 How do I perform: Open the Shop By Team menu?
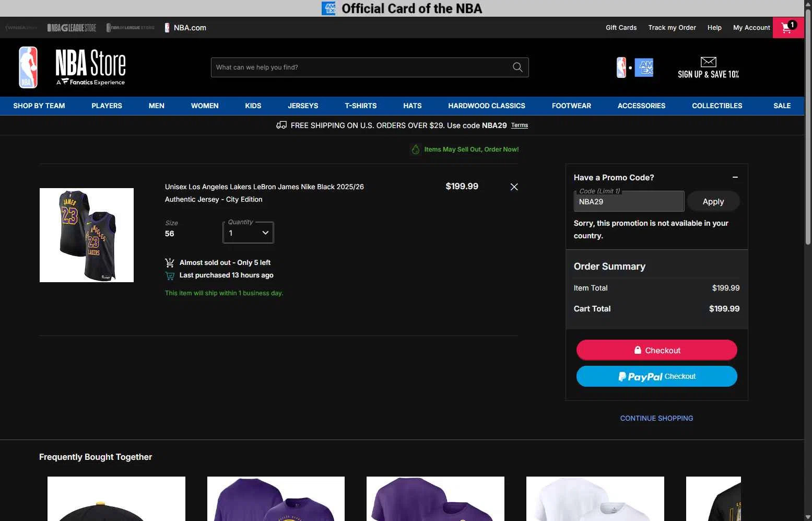pyautogui.click(x=39, y=106)
